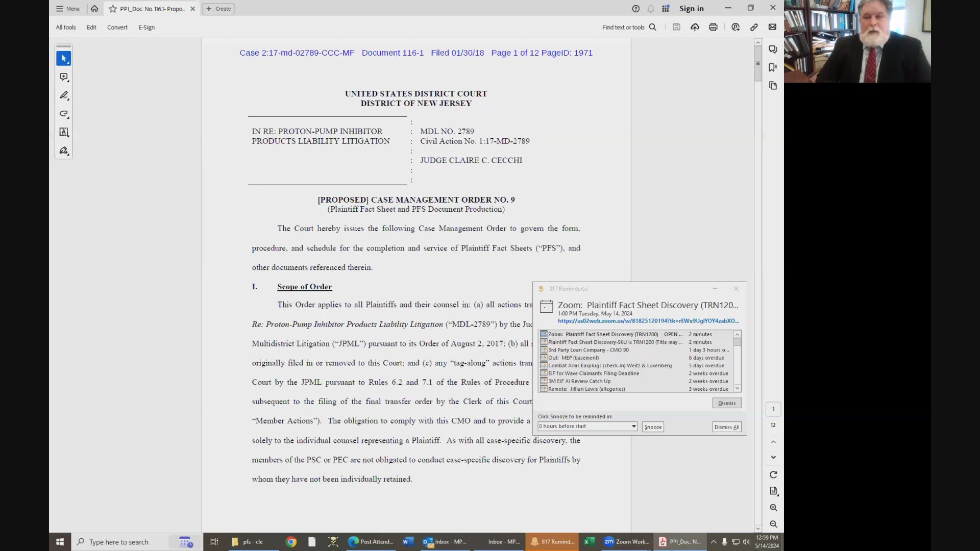Zoom in on the document page
Screen dimensions: 980x551
(773, 508)
